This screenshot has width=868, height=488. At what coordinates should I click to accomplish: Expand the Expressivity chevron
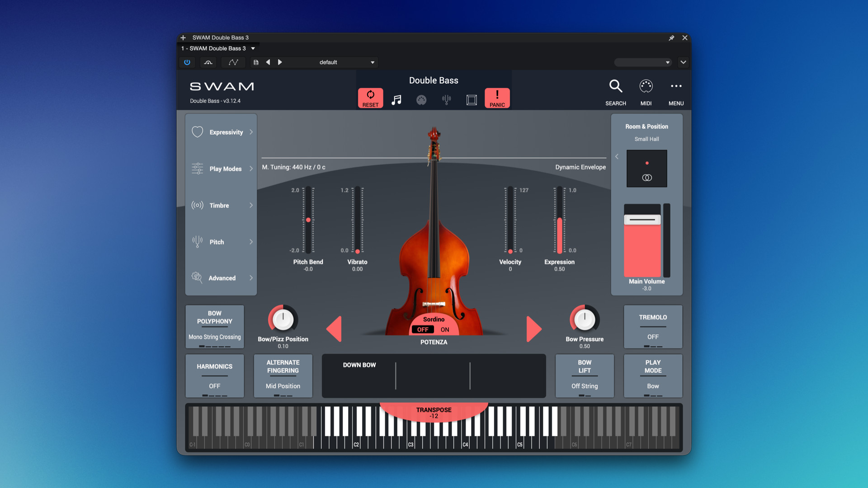pos(251,132)
